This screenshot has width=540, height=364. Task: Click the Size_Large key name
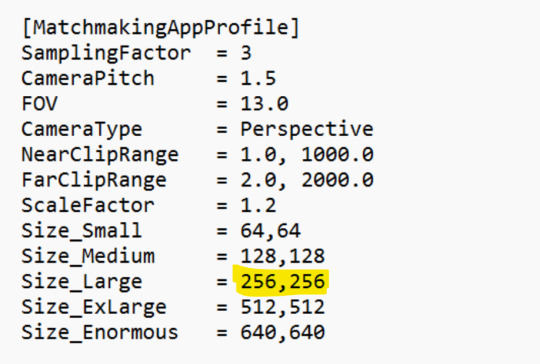click(x=82, y=282)
